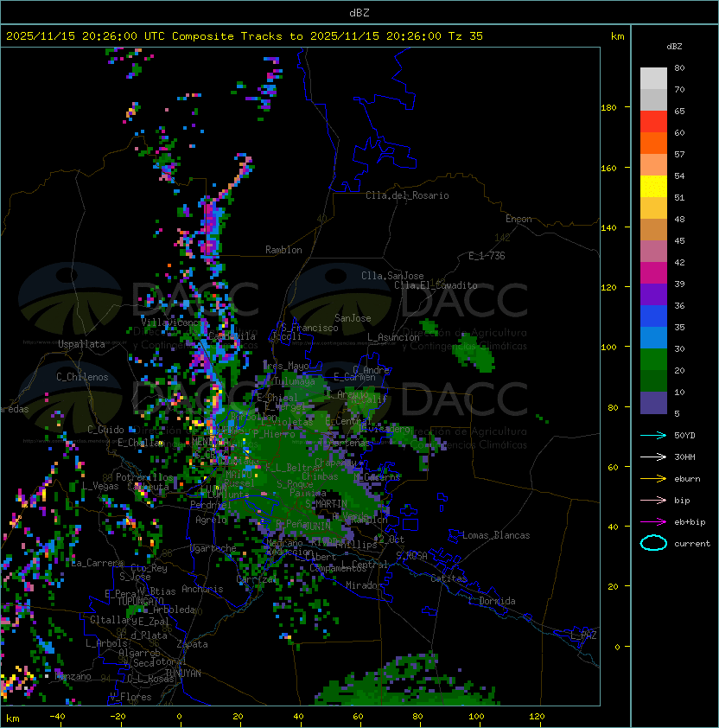Click the 'L_Dormida' map label
Viewport: 719px width, 728px height.
click(x=492, y=601)
